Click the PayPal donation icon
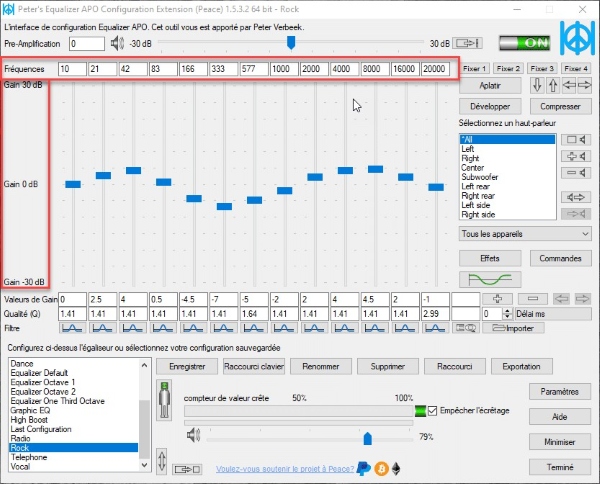Screen dimensions: 600x484 point(363,468)
